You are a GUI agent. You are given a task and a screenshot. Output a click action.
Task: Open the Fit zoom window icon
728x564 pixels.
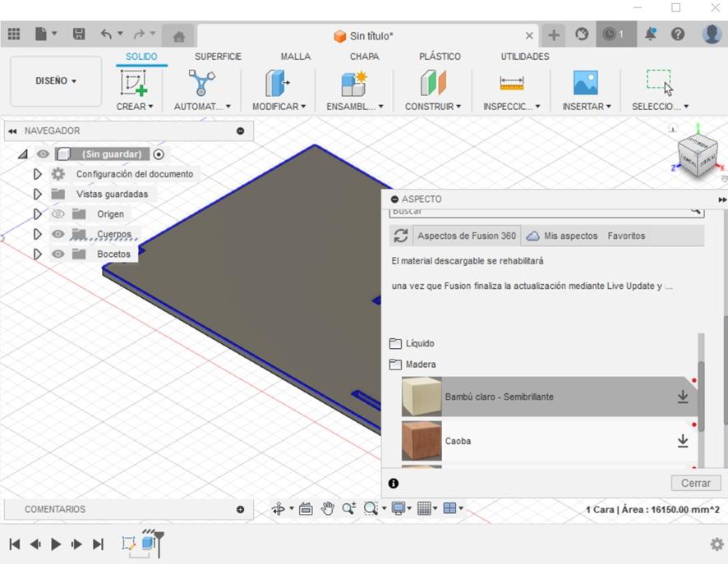tap(371, 508)
